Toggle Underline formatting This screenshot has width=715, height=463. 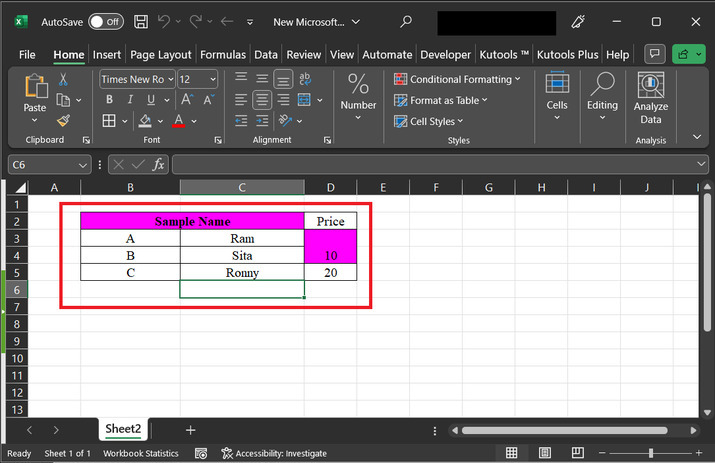coord(151,99)
